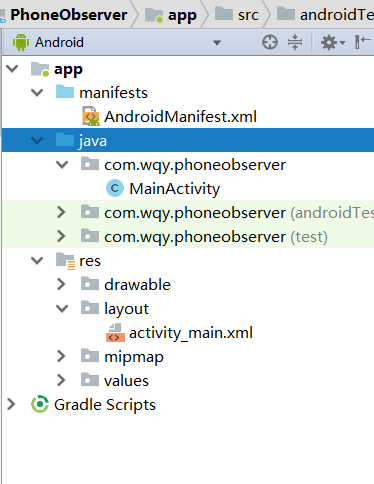
Task: Collapse the layout folder
Action: pos(62,309)
